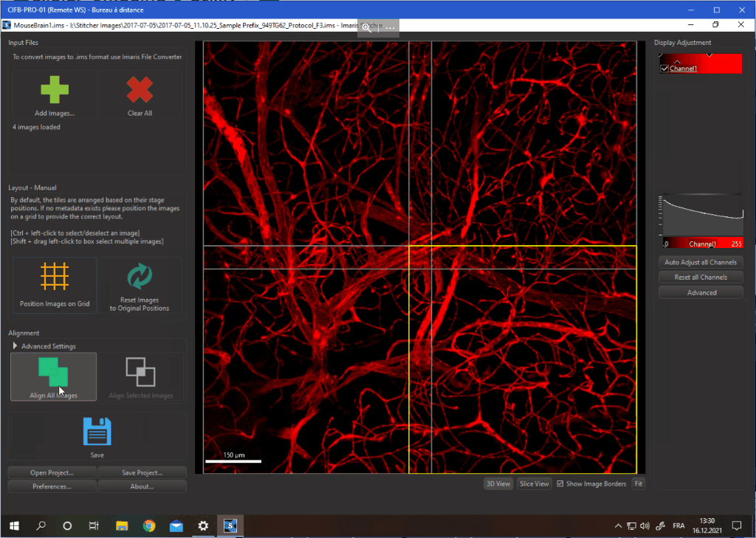Click the Save floppy disk icon
Image resolution: width=756 pixels, height=538 pixels.
[x=97, y=432]
